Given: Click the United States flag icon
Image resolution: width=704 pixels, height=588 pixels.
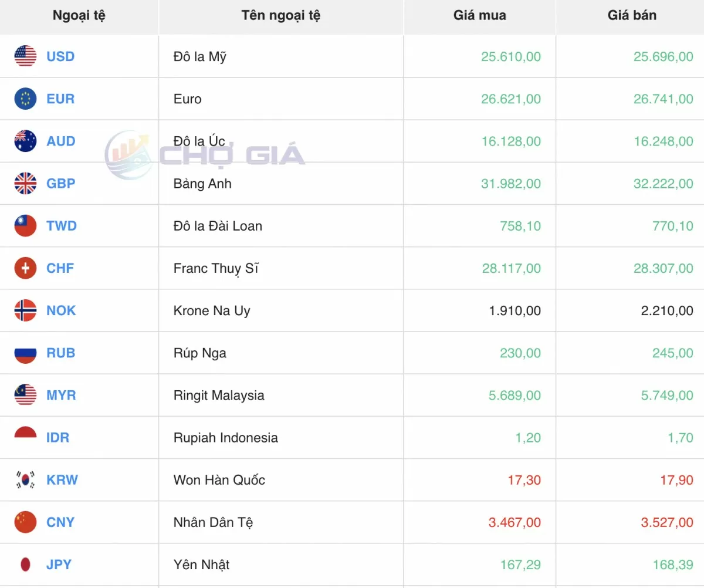Looking at the screenshot, I should click(25, 56).
